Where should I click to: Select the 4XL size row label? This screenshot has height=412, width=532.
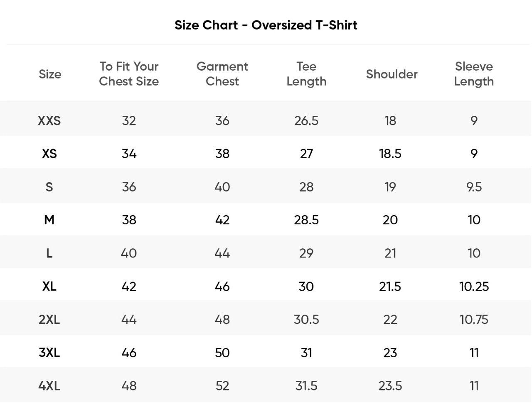tap(49, 386)
